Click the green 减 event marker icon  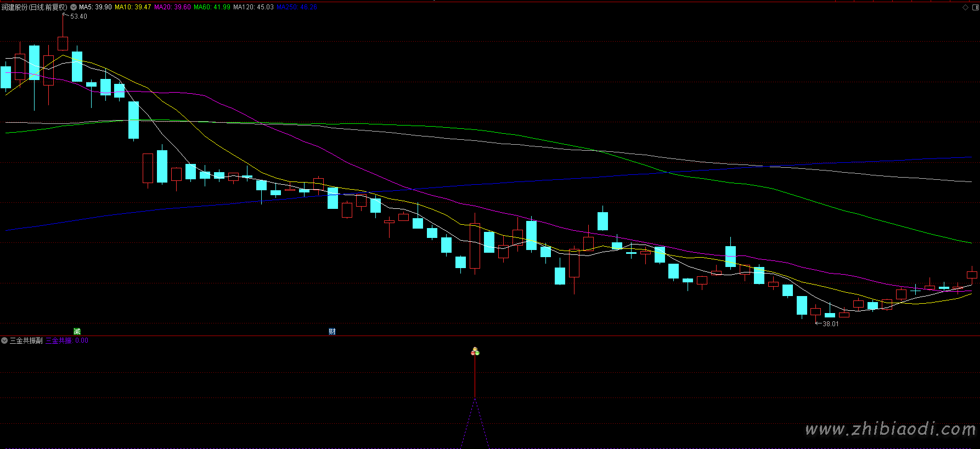point(77,331)
